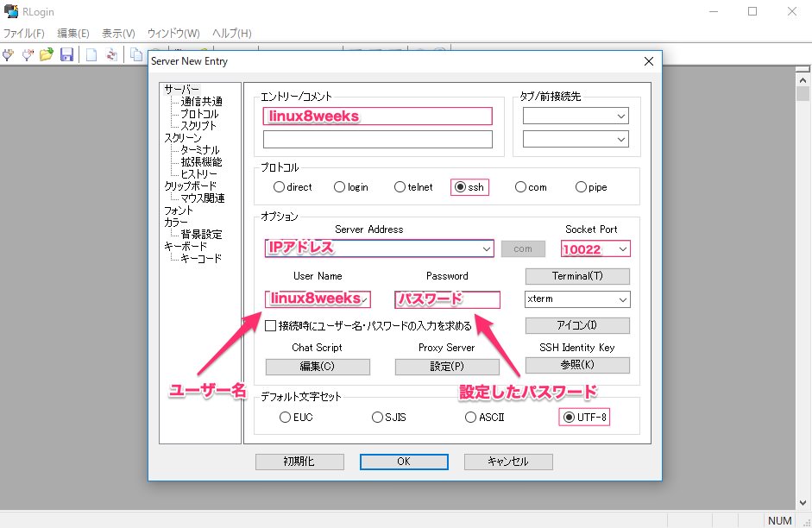Expand the Server Address combo box
Viewport: 812px width, 528px height.
click(x=487, y=249)
